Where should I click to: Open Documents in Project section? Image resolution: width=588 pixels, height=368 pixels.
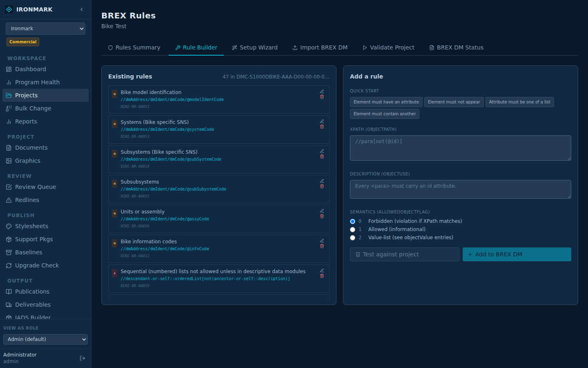pos(45,148)
